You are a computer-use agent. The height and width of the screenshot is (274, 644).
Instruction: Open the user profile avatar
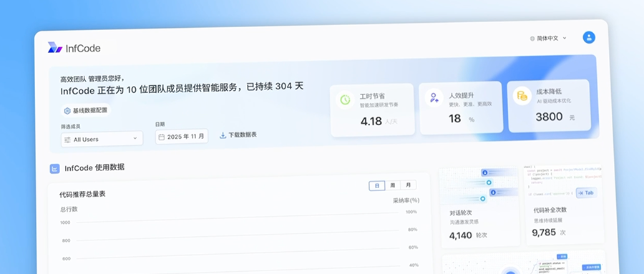589,37
